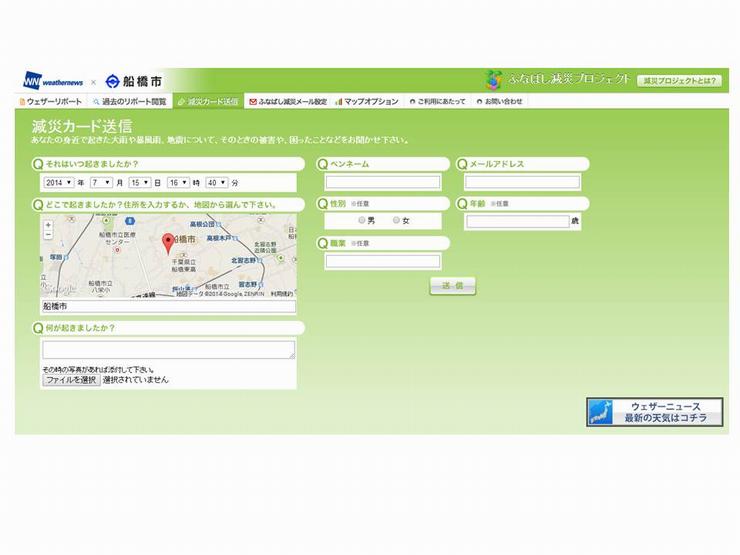The width and height of the screenshot is (740, 555).
Task: Zoom out on the map with minus
Action: pos(48,235)
